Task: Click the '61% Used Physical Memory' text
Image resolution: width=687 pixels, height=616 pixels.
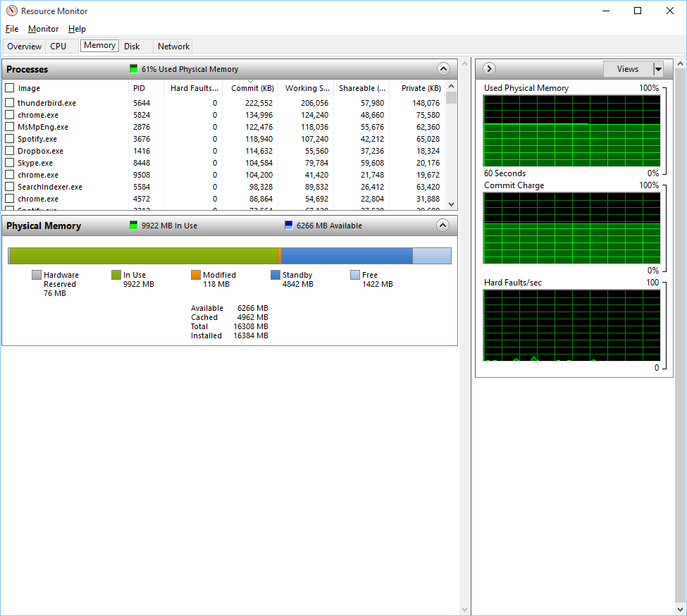Action: 190,69
